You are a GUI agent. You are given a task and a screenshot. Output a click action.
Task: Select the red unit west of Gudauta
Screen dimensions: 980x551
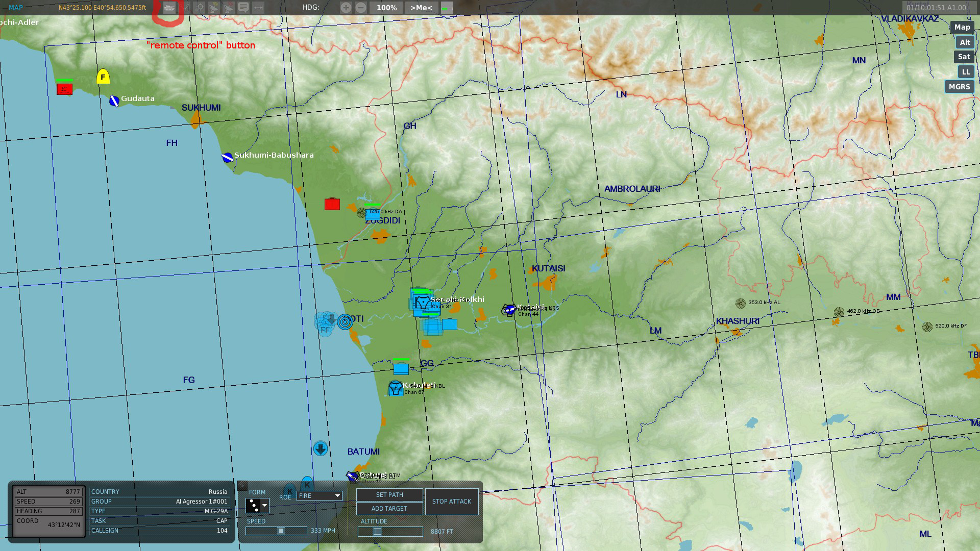click(64, 89)
